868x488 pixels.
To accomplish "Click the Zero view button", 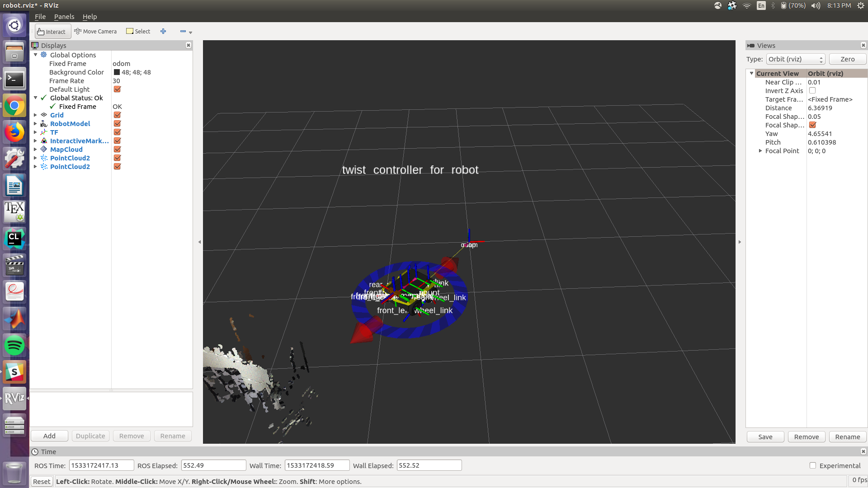I will pyautogui.click(x=847, y=59).
